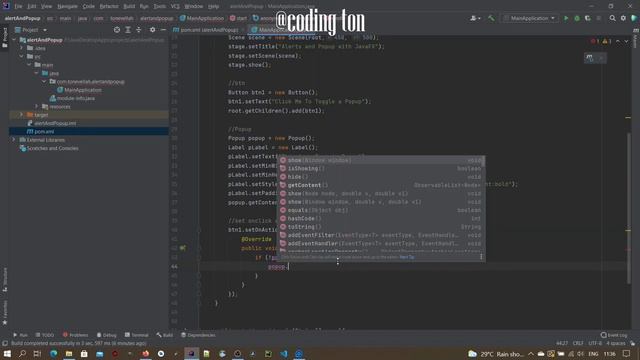
Task: Start debugging with the green bug icon
Action: click(577, 18)
